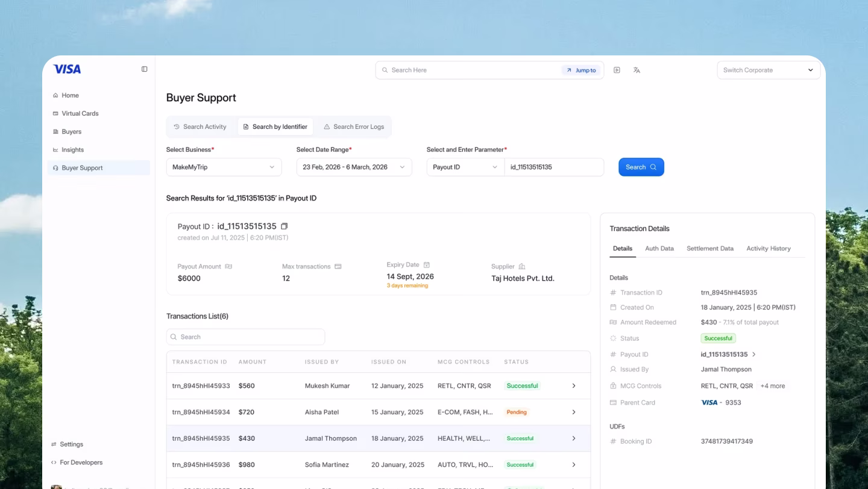Click the Search Here magnifier icon in top bar
868x489 pixels.
coord(385,70)
